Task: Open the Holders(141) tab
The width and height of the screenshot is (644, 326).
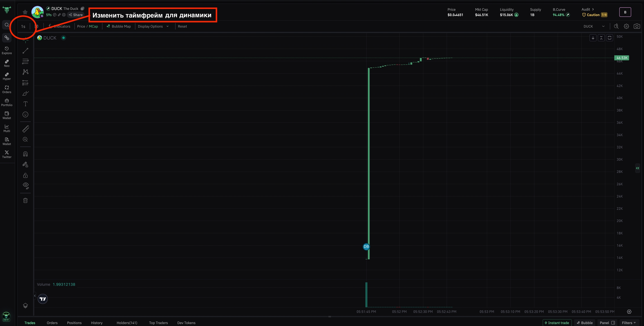Action: point(127,323)
